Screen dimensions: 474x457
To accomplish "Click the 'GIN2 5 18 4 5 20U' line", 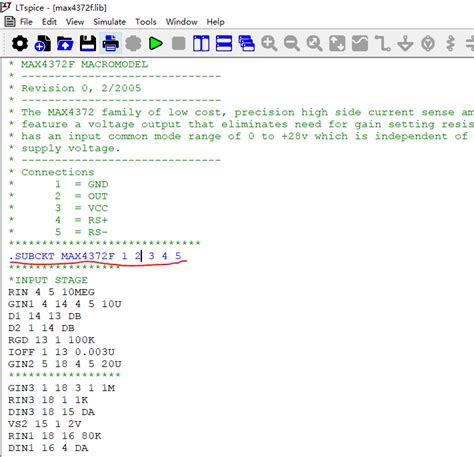I will [65, 364].
